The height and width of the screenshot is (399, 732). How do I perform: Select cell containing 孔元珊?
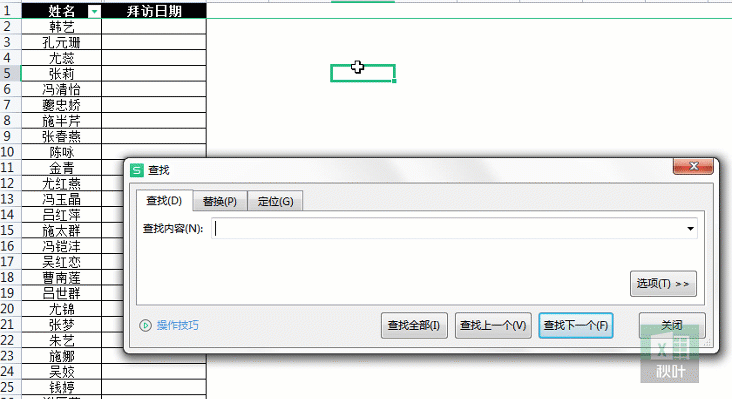tap(62, 42)
